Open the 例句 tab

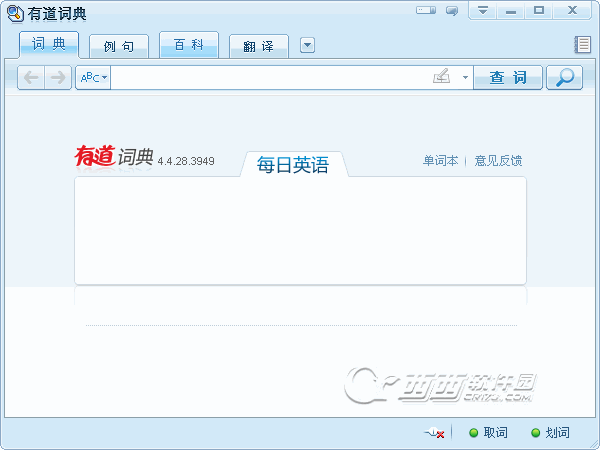(119, 46)
